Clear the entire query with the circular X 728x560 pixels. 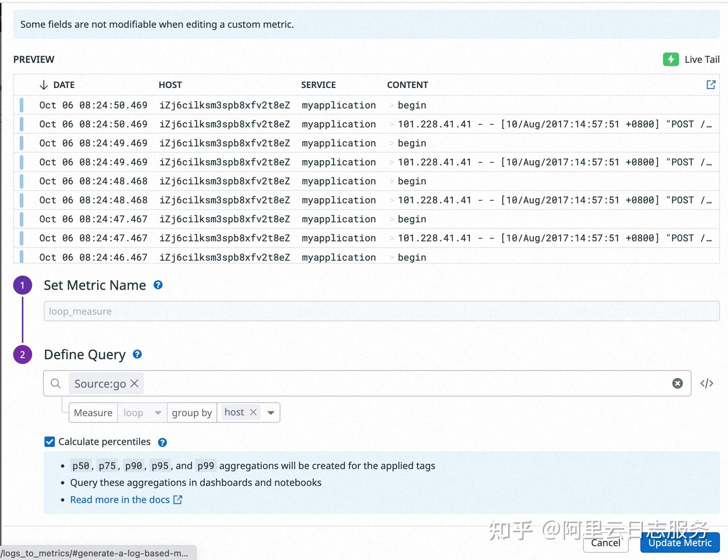click(677, 383)
